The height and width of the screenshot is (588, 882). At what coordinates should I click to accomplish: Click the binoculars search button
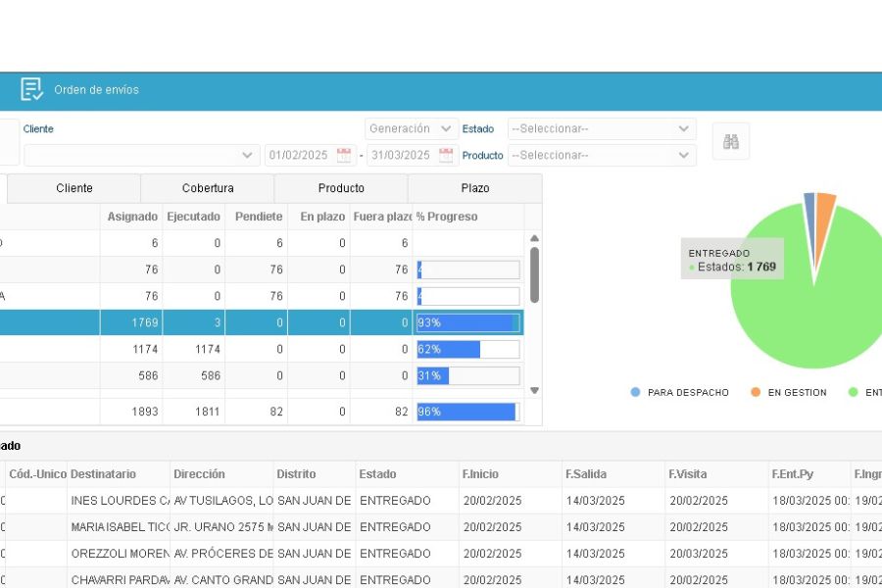click(731, 141)
